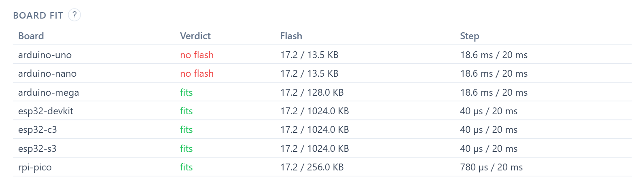Sort by the Verdict column header
This screenshot has height=189, width=644.
coord(195,36)
